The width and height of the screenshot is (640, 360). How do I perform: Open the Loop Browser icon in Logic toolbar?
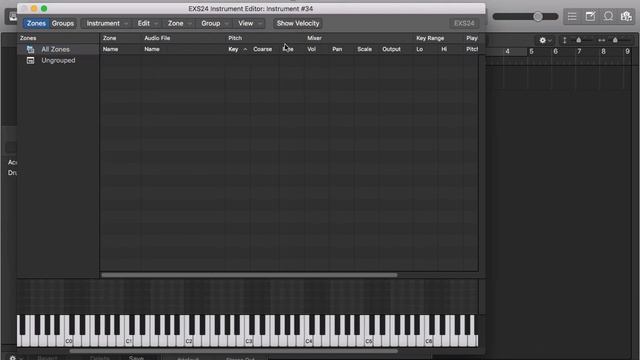coord(608,16)
